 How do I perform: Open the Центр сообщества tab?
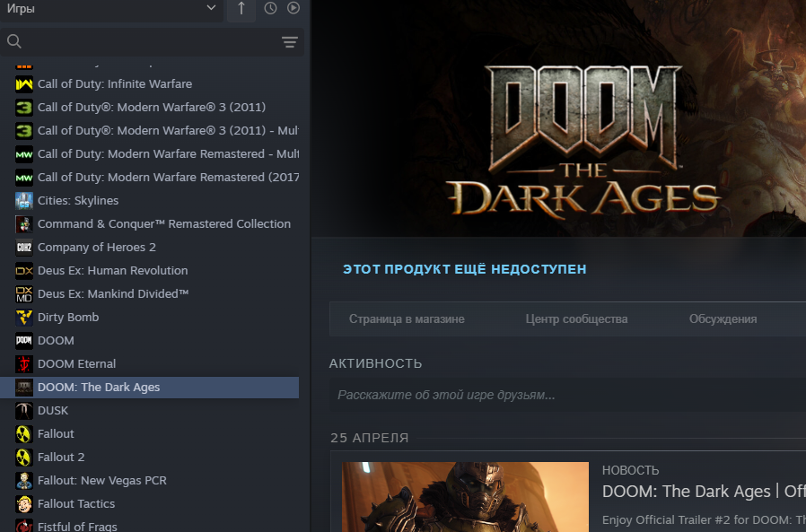576,319
